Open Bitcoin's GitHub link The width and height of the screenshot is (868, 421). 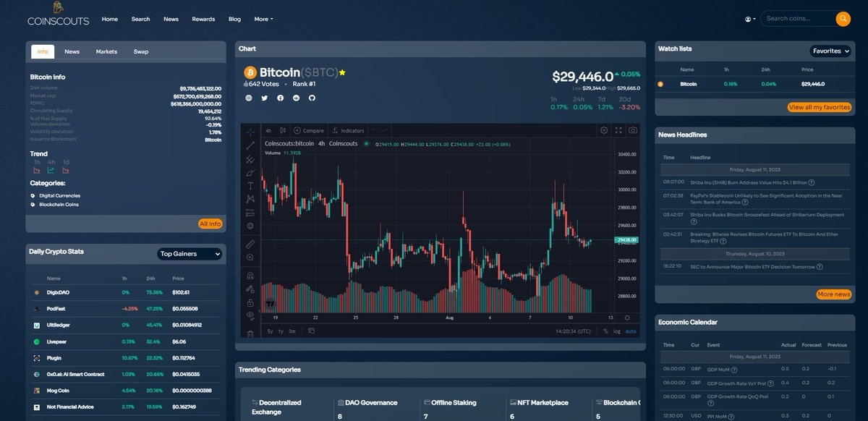pos(312,98)
